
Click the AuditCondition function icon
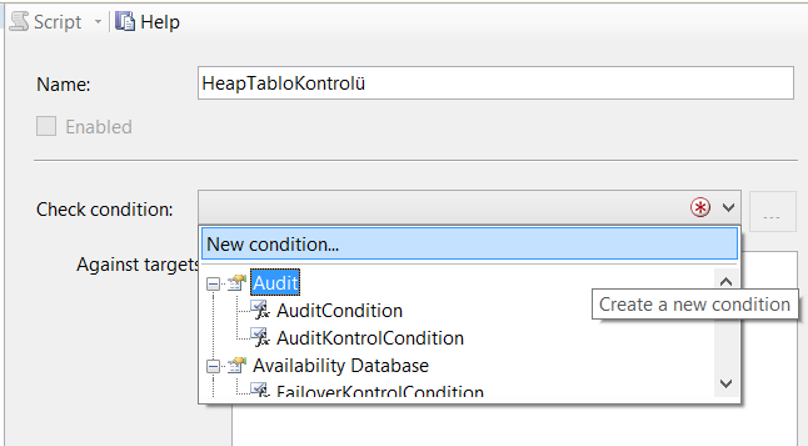(x=260, y=310)
